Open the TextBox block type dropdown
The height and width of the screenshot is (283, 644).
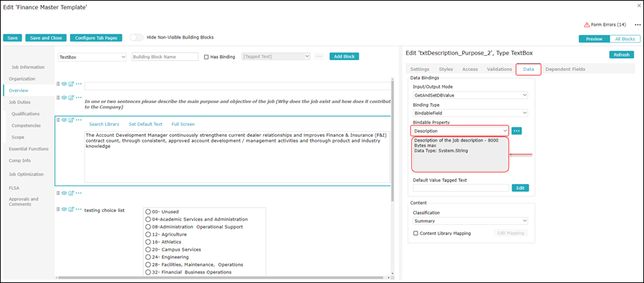[x=92, y=57]
